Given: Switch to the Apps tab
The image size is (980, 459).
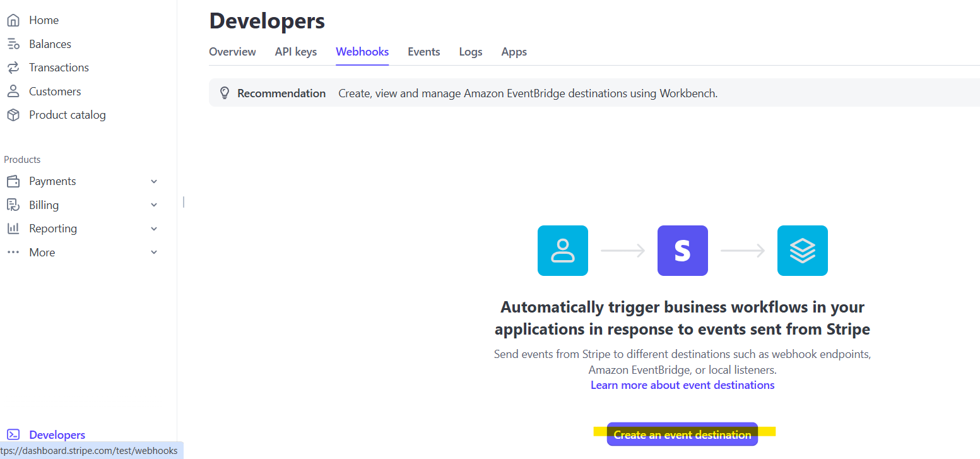Looking at the screenshot, I should (x=514, y=52).
